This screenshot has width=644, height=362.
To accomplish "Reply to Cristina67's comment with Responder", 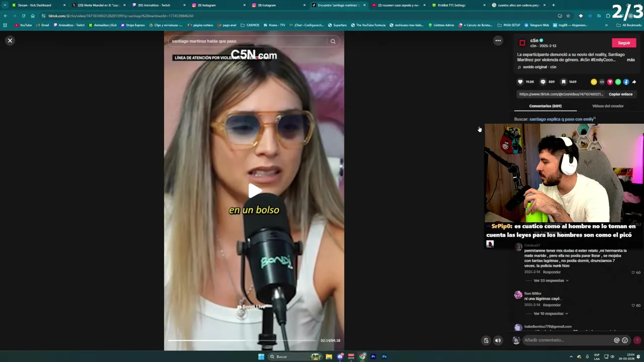I will click(x=551, y=272).
